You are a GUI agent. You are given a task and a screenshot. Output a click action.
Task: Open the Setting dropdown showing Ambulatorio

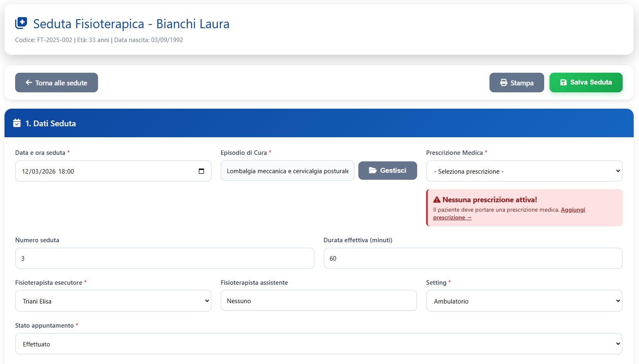[x=524, y=301]
